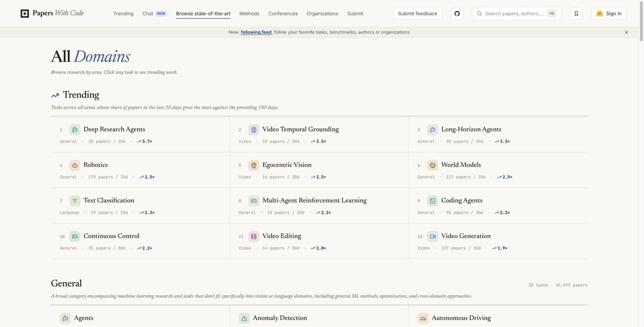This screenshot has height=327, width=644.
Task: Click the Continuous Control icon
Action: click(x=75, y=236)
